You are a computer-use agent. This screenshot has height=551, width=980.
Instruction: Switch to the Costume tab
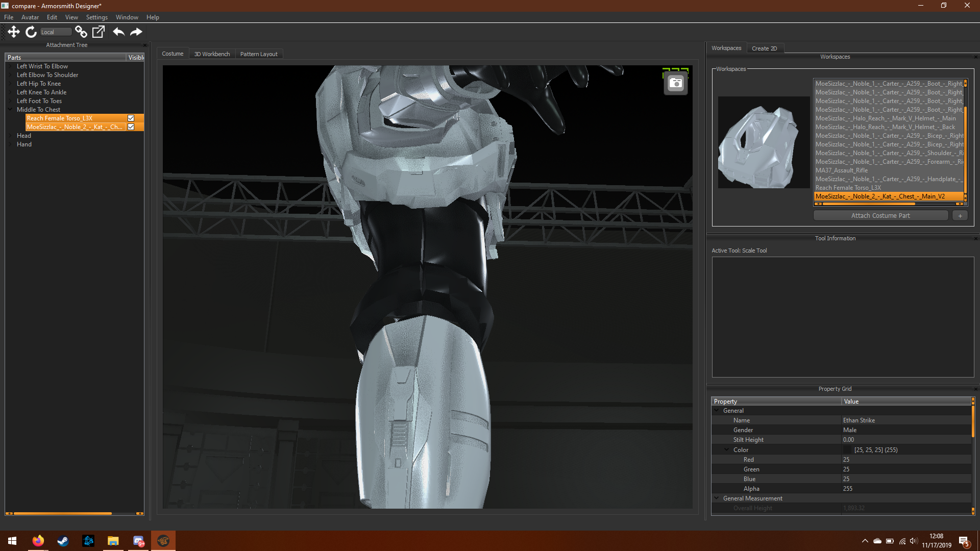(x=173, y=54)
